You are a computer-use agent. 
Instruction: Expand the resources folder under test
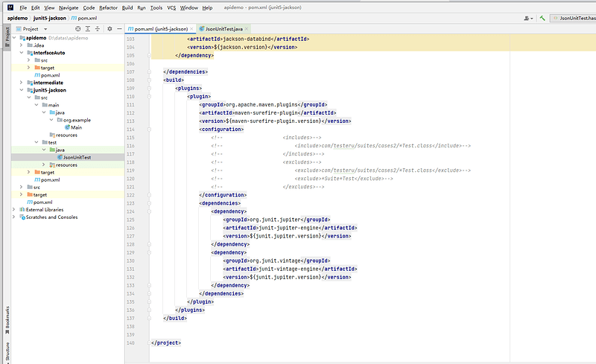tap(44, 165)
